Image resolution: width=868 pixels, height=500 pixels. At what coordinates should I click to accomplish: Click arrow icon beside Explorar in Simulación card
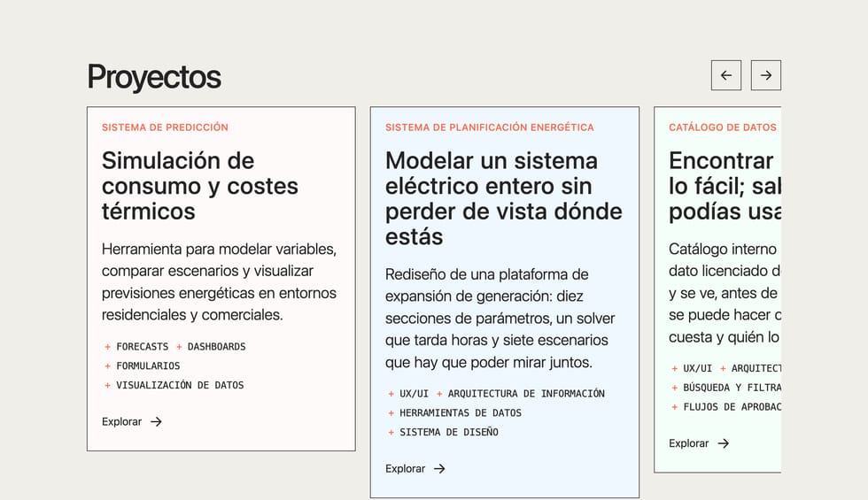click(x=156, y=421)
